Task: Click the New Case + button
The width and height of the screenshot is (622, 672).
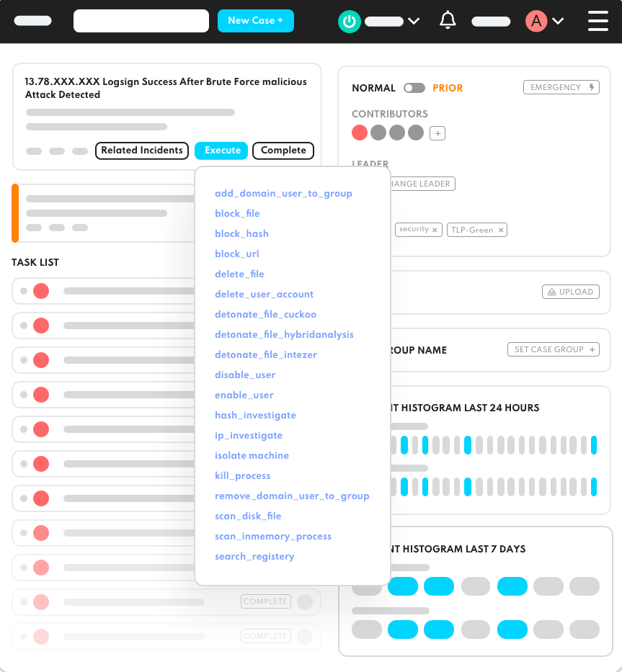Action: pos(256,21)
